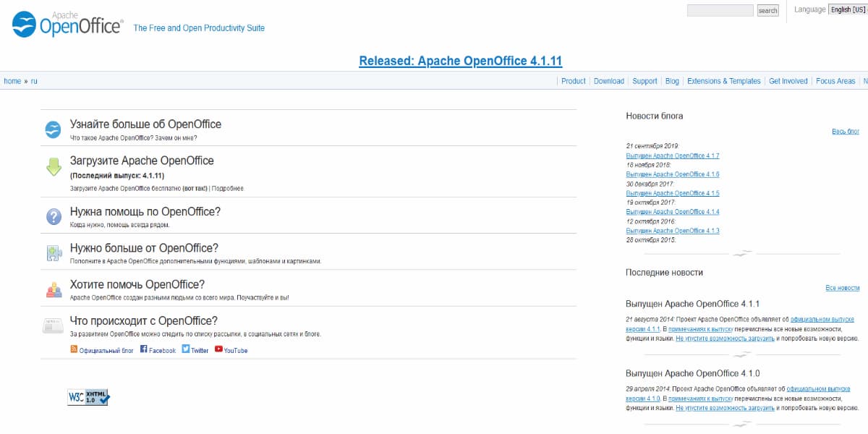Click inside the search input field

[720, 9]
